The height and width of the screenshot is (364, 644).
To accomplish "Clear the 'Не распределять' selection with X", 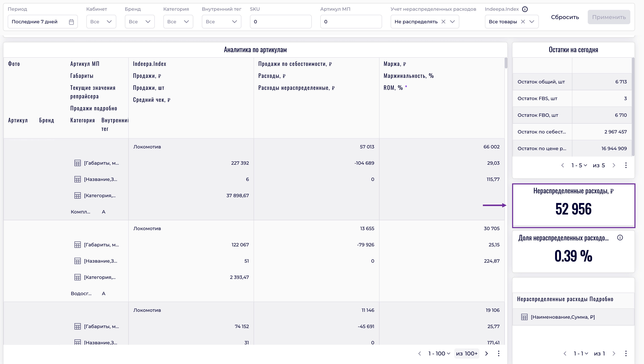I will pos(443,22).
